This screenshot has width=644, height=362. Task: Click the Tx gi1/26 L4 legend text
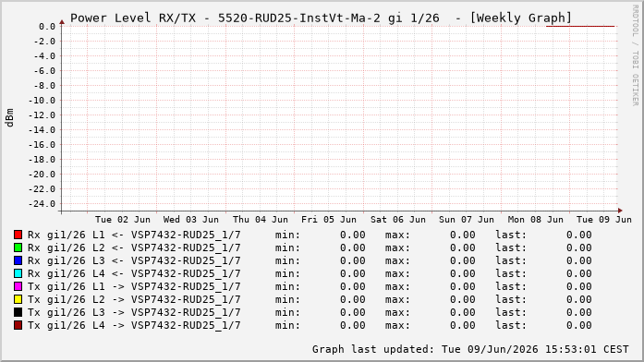pyautogui.click(x=134, y=325)
